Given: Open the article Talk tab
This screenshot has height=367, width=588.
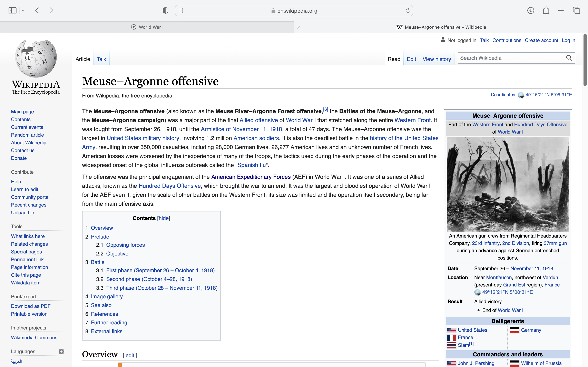Looking at the screenshot, I should point(101,59).
